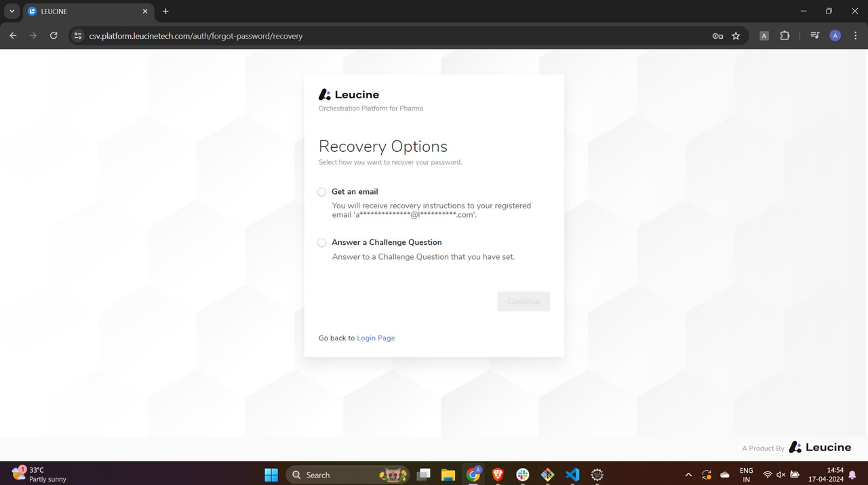Image resolution: width=868 pixels, height=485 pixels.
Task: Open a new browser tab
Action: (165, 12)
